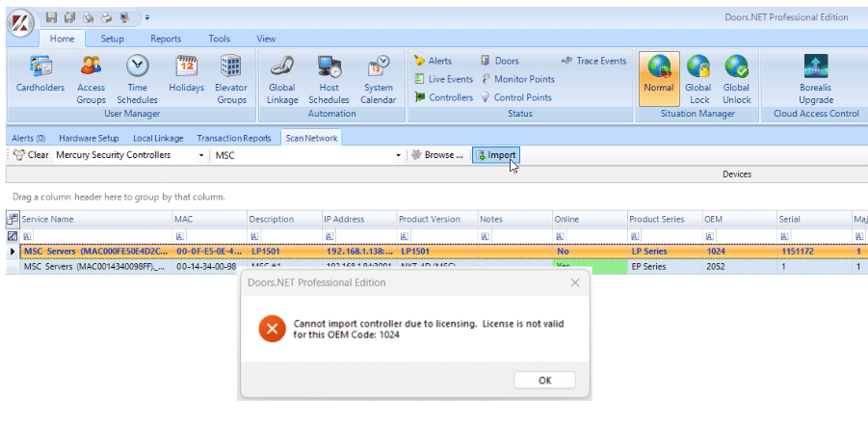
Task: Activate Global Lock situation
Action: click(697, 75)
